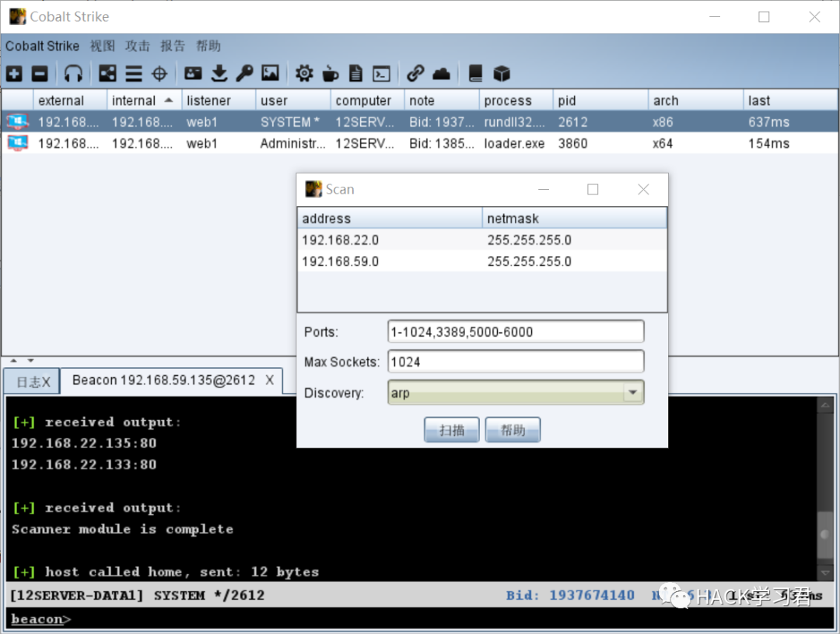Close the Beacon 192.168.59.135@2612 tab
Viewport: 840px width, 634px height.
(269, 380)
